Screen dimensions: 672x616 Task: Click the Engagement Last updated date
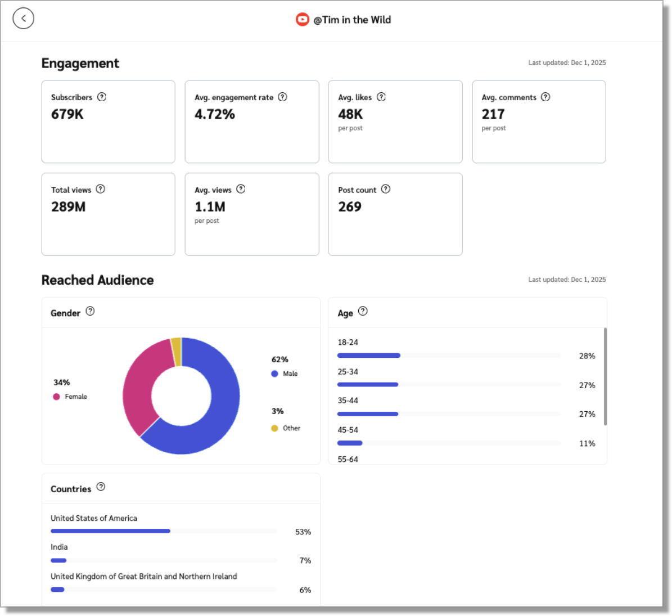(x=567, y=62)
